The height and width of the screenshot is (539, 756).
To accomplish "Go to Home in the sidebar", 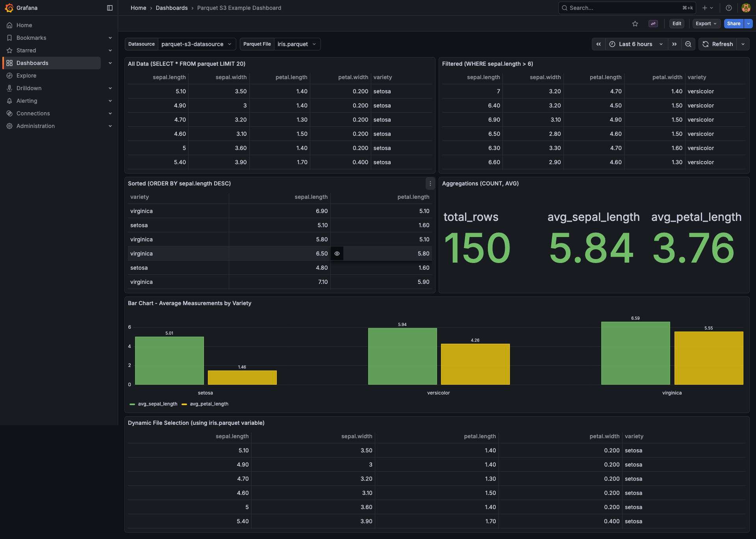I will [24, 25].
